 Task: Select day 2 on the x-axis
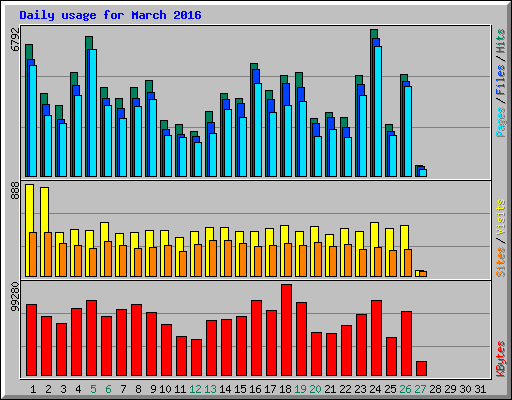coord(48,389)
